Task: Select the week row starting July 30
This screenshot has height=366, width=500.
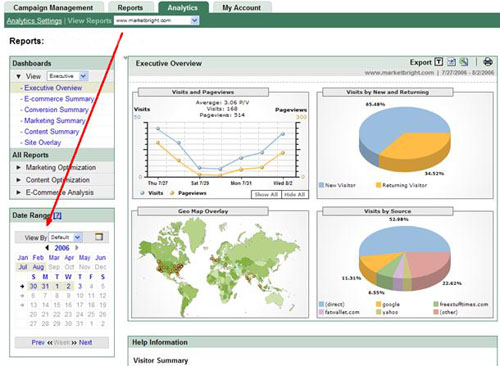Action: (x=22, y=286)
